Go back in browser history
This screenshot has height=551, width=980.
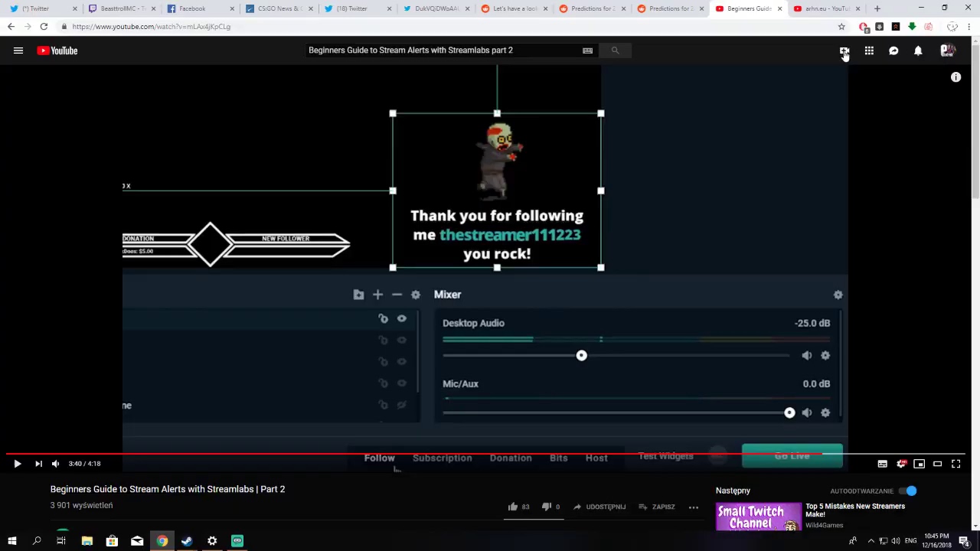click(11, 27)
